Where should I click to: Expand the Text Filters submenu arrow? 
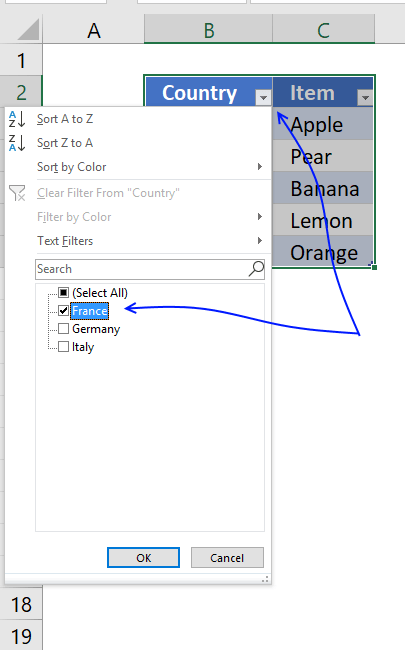tap(260, 240)
